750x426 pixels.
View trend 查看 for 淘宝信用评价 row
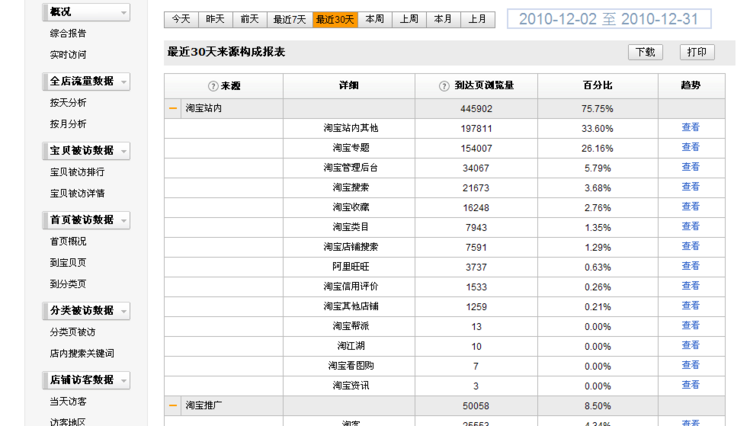click(x=691, y=286)
